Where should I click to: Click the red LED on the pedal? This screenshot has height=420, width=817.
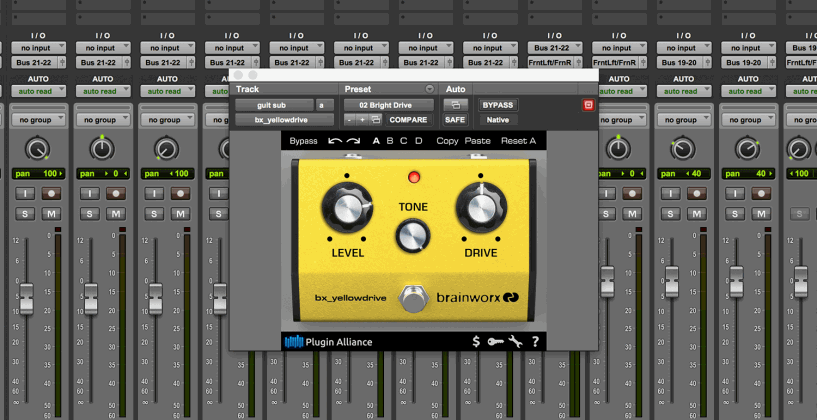[414, 177]
